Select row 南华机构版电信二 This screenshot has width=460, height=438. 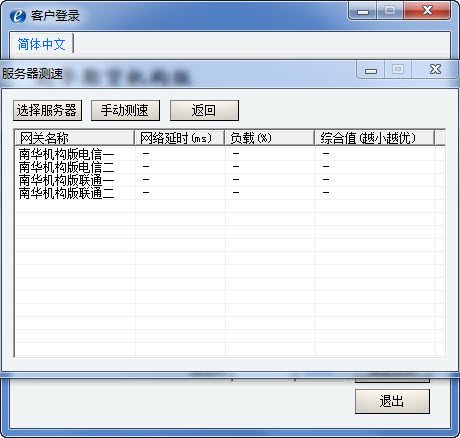tap(230, 167)
